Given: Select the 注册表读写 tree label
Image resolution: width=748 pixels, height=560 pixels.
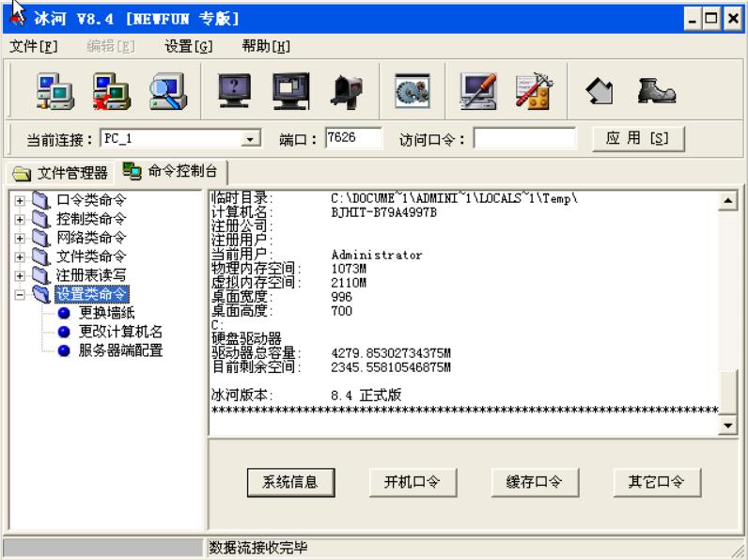Looking at the screenshot, I should point(91,275).
